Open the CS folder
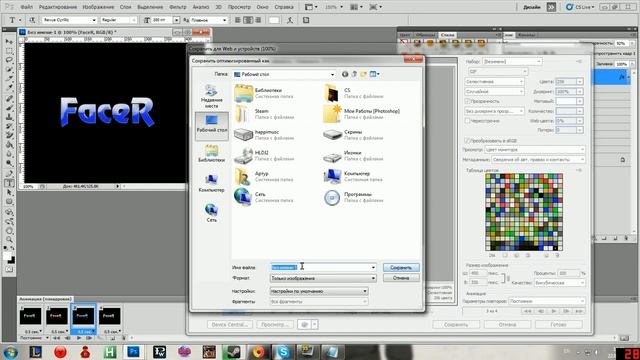Screen dimensions: 640x360 point(353,93)
